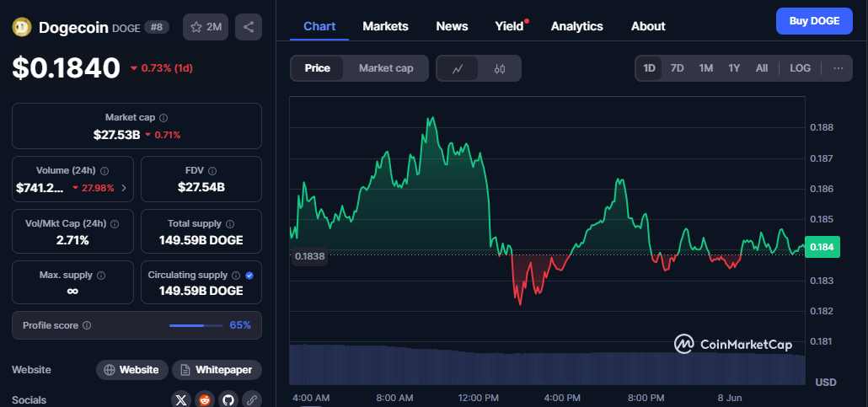The height and width of the screenshot is (407, 868).
Task: Open Dogecoin's Reddit social link
Action: click(x=205, y=399)
